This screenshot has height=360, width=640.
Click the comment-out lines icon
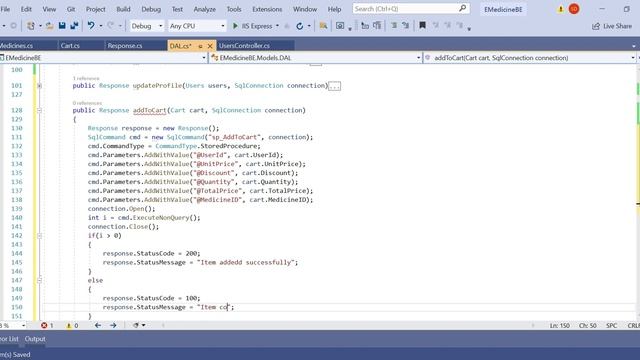(394, 26)
